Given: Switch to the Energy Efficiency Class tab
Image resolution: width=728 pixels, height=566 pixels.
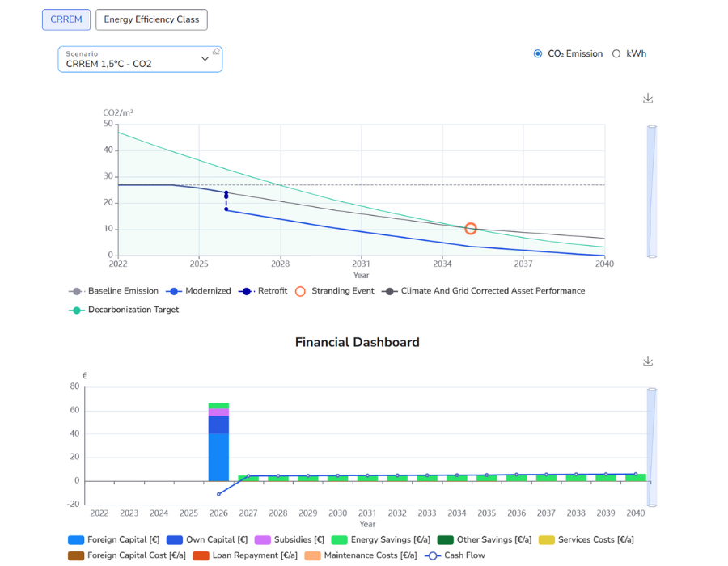Looking at the screenshot, I should [151, 19].
